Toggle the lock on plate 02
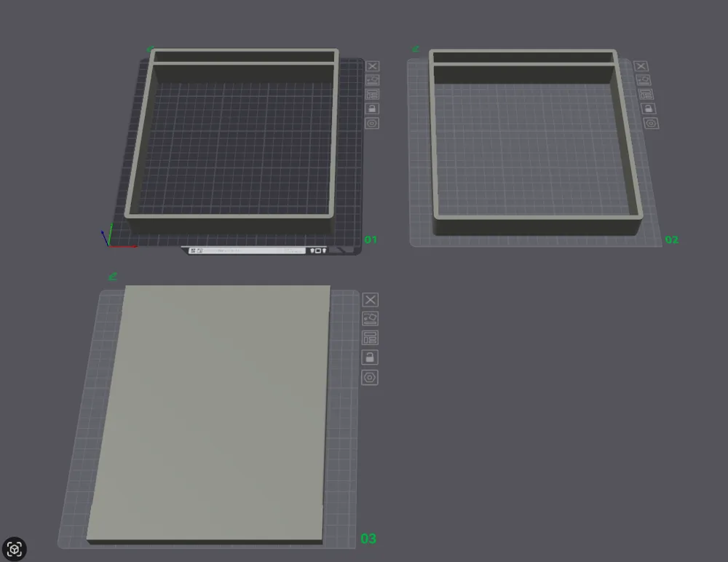The height and width of the screenshot is (562, 728). [649, 108]
